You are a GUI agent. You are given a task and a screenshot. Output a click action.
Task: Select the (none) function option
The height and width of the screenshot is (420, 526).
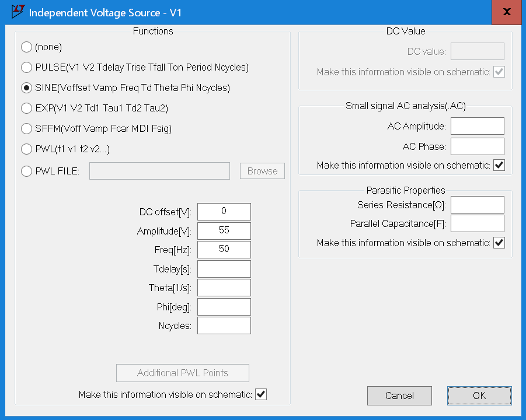26,47
